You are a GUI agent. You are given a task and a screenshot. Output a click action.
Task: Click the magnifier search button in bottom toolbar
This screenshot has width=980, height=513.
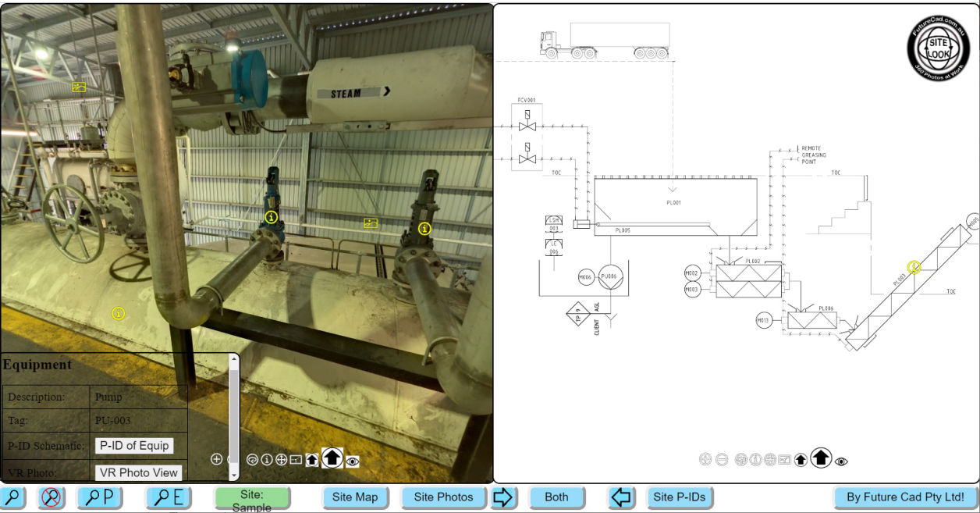tap(14, 497)
